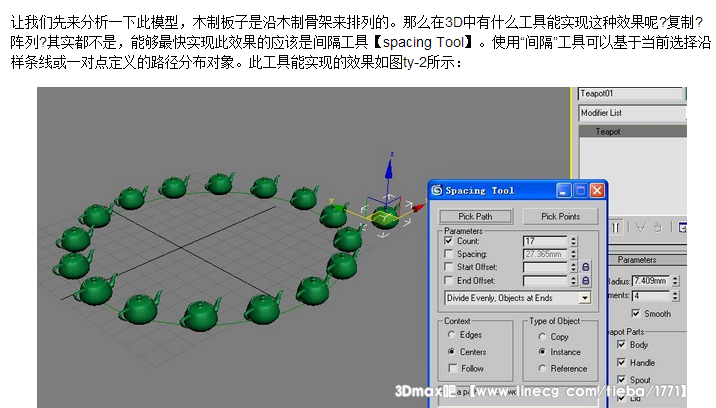Enable the Count checkbox
The image size is (716, 408).
pos(449,241)
